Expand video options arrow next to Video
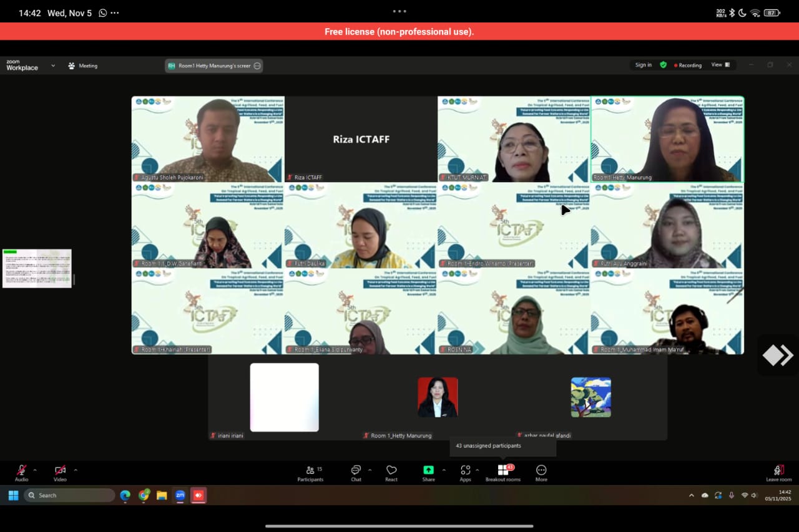This screenshot has height=532, width=799. click(x=76, y=470)
